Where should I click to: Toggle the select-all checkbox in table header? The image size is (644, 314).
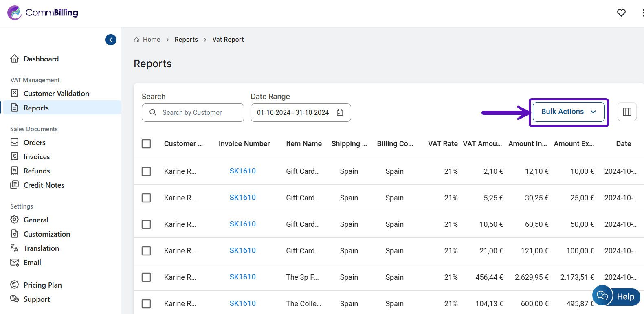click(146, 144)
